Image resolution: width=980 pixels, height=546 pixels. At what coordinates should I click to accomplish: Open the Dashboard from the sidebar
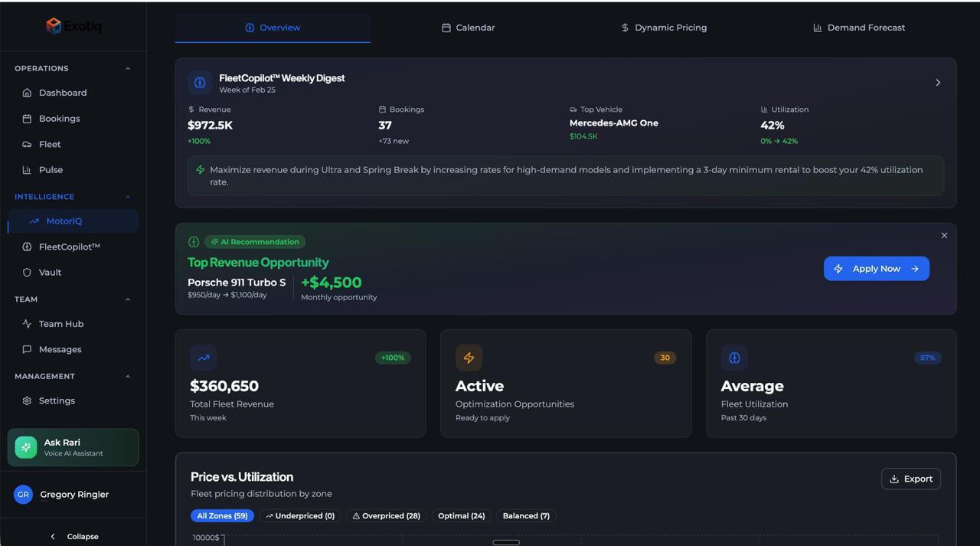point(62,92)
